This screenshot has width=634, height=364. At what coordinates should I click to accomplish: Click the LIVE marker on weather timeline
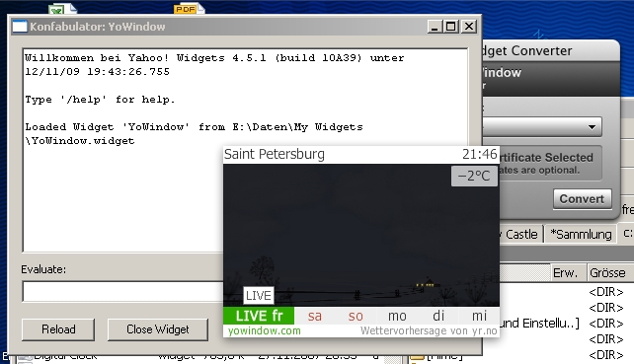click(x=259, y=295)
